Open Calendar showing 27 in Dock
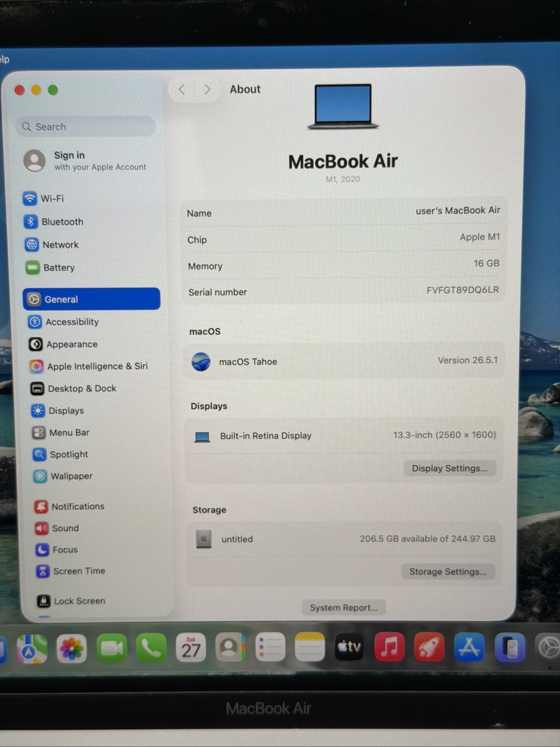The image size is (560, 747). 191,647
